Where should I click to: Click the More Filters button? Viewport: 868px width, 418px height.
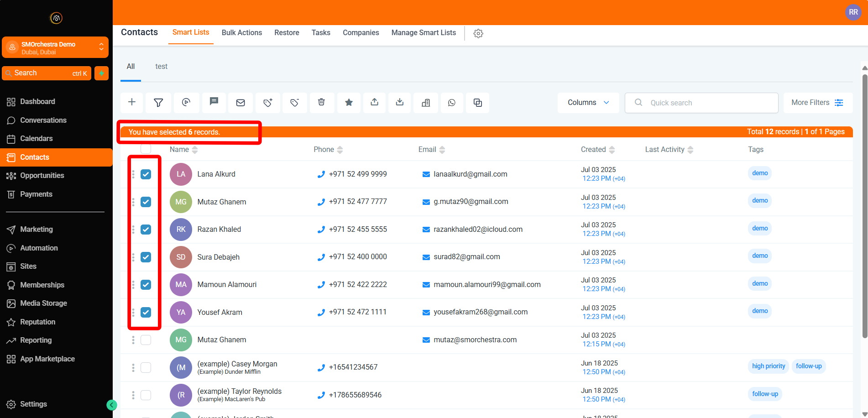tap(817, 103)
